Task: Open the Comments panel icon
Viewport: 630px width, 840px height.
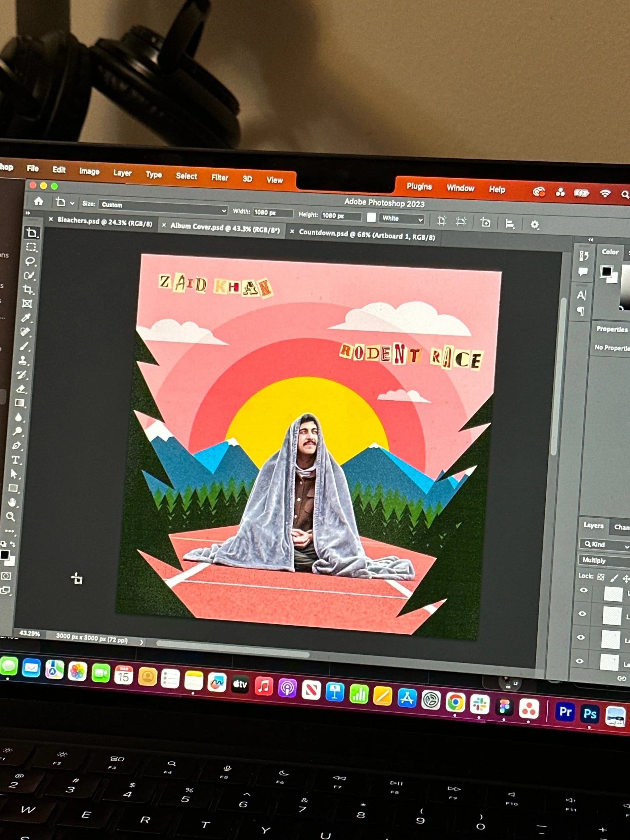Action: 583,272
